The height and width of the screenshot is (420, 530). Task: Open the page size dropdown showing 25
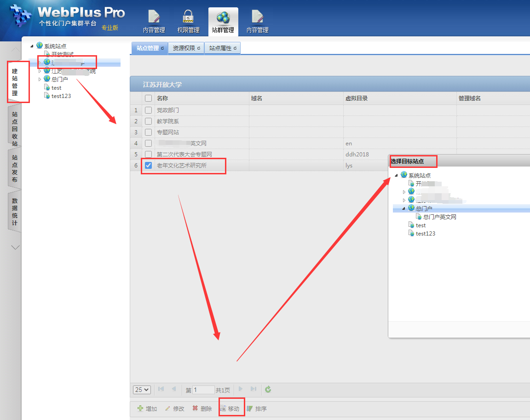click(142, 390)
